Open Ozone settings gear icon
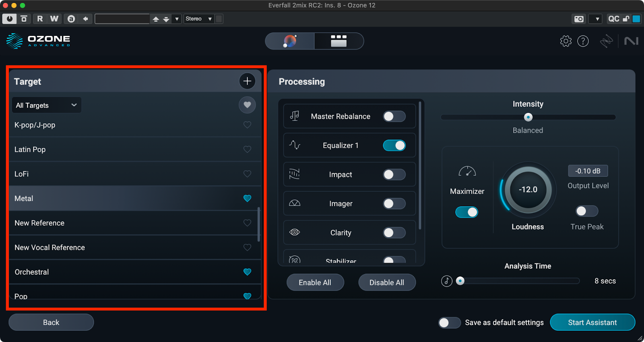644x342 pixels. 566,41
